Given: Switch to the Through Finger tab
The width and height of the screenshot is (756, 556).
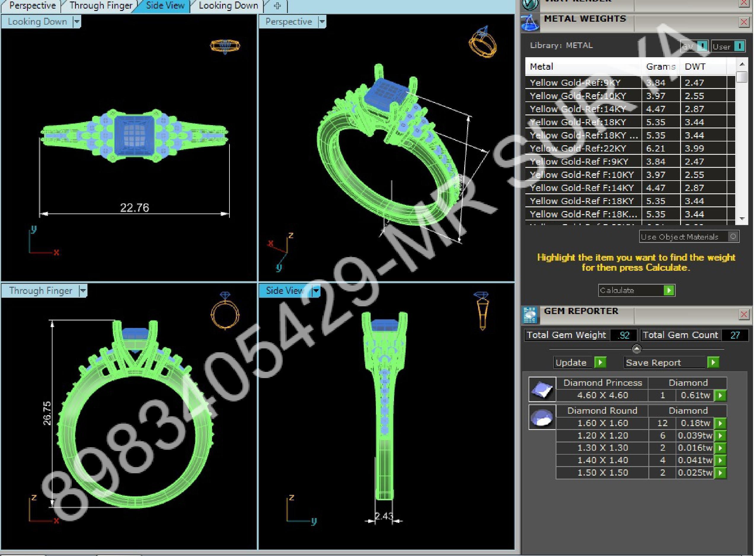Looking at the screenshot, I should click(101, 6).
